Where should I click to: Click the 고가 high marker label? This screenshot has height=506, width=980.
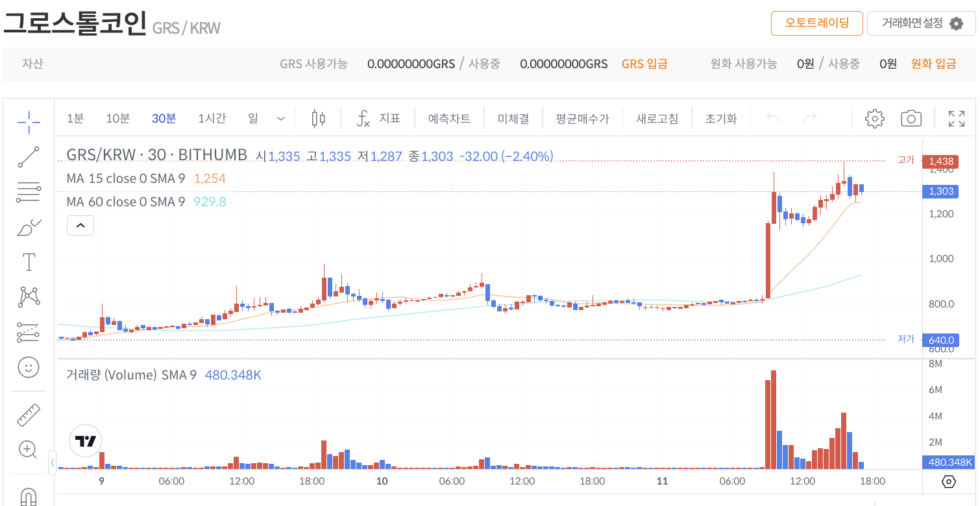pos(906,160)
